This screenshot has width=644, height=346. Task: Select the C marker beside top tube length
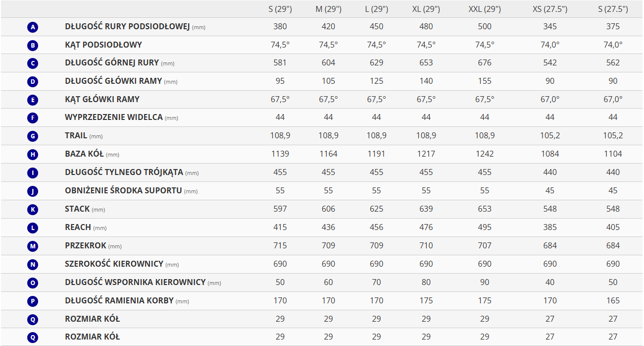point(33,63)
